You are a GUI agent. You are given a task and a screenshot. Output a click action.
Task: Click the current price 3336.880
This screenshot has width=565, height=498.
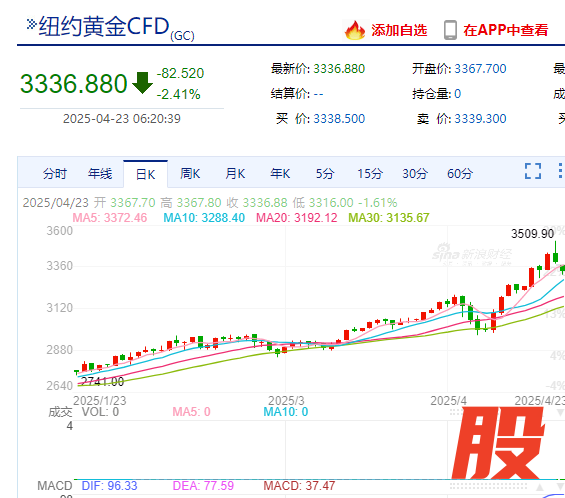[74, 84]
